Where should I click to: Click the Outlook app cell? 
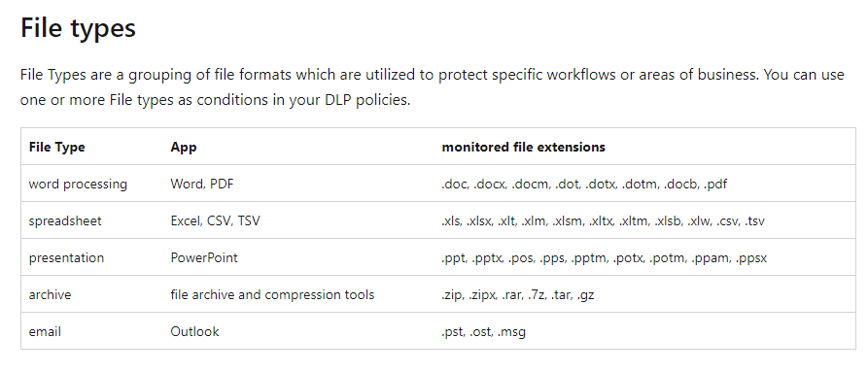point(194,332)
